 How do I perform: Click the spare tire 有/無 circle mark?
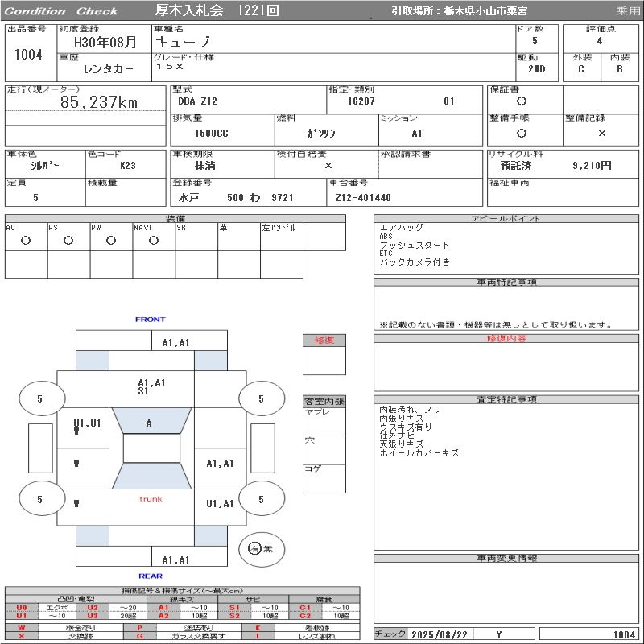254,548
